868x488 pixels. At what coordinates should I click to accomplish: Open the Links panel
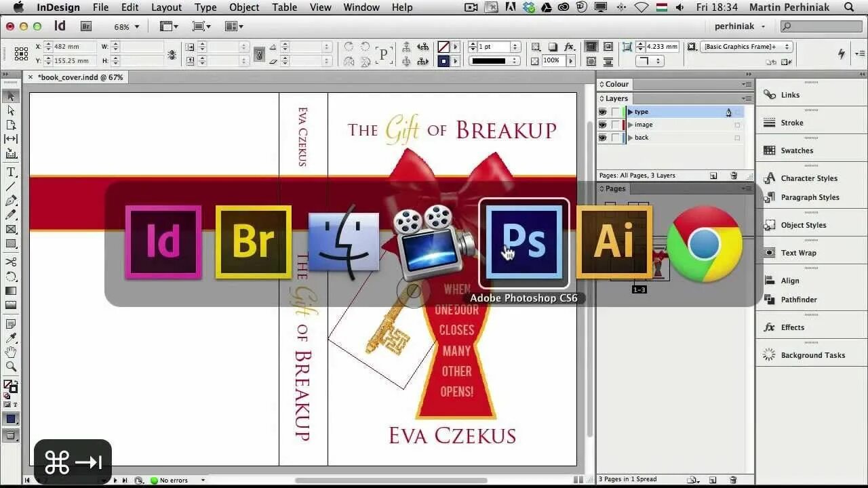[x=790, y=95]
